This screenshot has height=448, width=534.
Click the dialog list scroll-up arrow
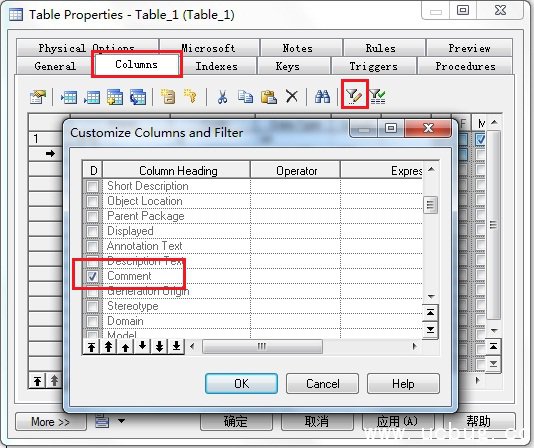click(431, 169)
